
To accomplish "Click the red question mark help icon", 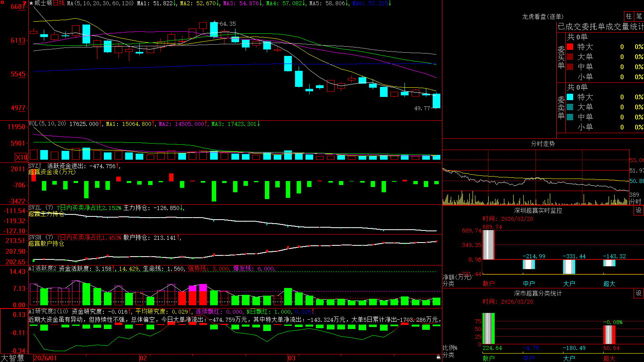I will (x=25, y=4).
